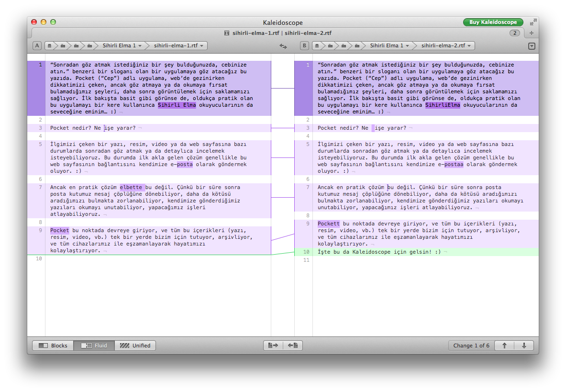The image size is (566, 392).
Task: Enter full screen using the window's arrows icon
Action: click(533, 22)
